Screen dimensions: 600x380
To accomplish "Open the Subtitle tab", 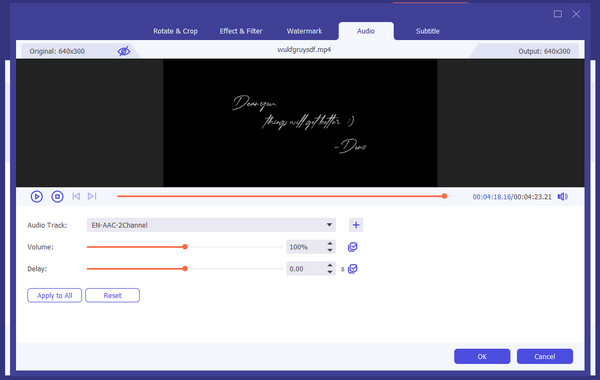I will click(427, 31).
